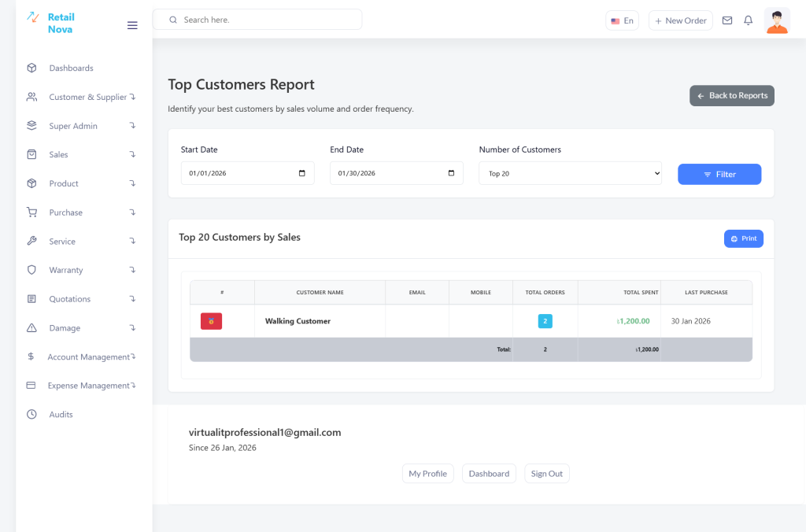Open the mail messages icon
Screen dimensions: 806x532
[727, 20]
